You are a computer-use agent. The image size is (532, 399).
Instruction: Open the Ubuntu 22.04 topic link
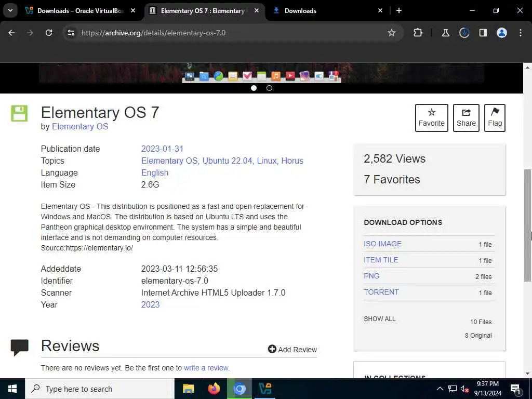228,161
